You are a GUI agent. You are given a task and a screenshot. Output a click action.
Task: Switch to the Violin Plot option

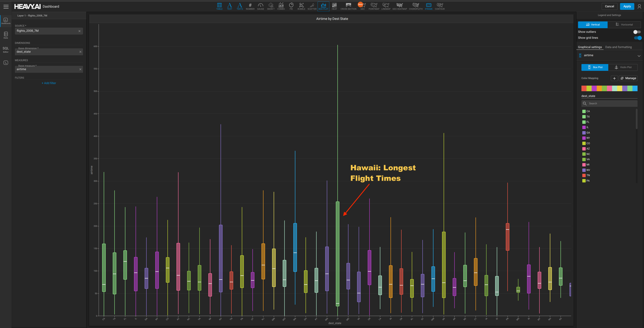click(623, 67)
